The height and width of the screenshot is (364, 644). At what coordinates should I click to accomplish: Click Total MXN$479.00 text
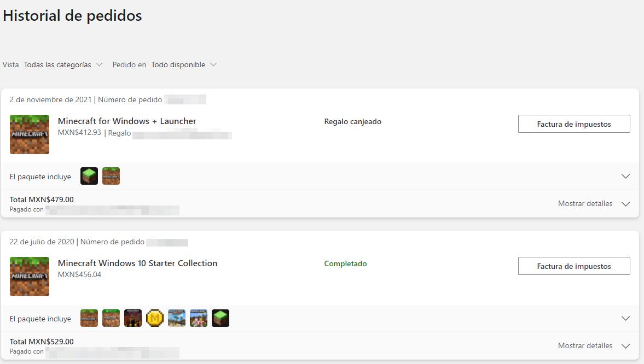tap(42, 199)
